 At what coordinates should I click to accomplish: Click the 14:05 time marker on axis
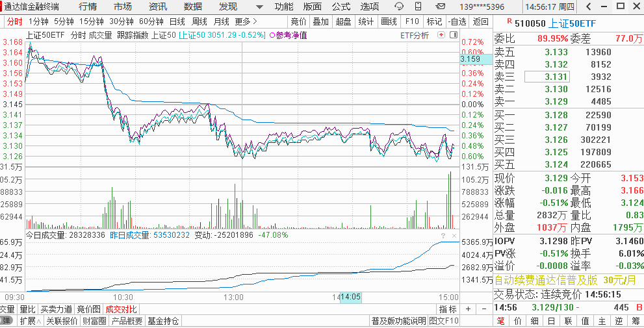(x=351, y=297)
